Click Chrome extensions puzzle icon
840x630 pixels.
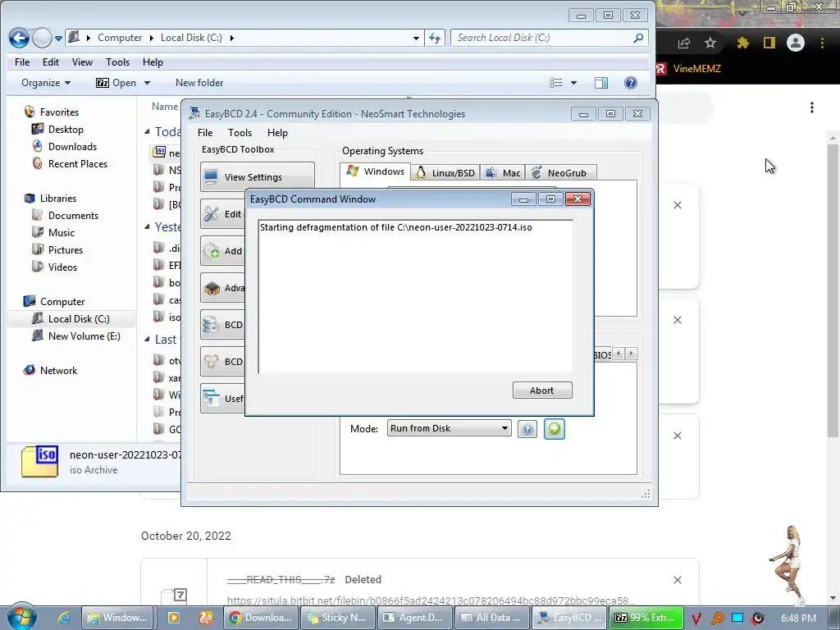pyautogui.click(x=742, y=43)
